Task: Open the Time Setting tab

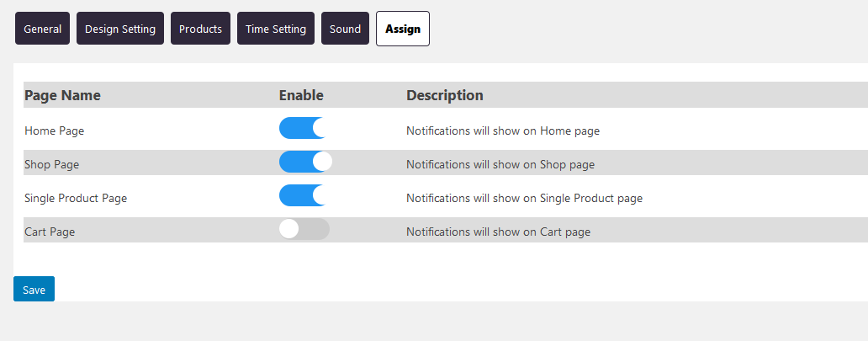Action: [x=276, y=29]
